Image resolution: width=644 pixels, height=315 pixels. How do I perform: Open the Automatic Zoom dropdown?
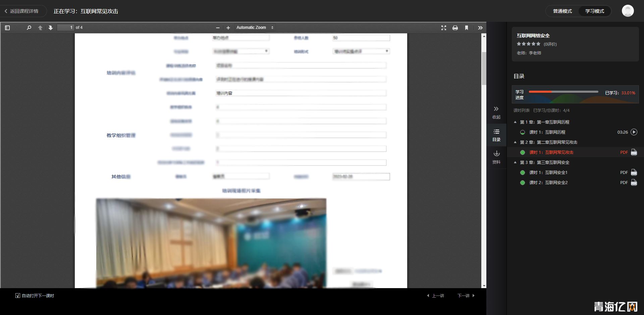click(x=254, y=28)
